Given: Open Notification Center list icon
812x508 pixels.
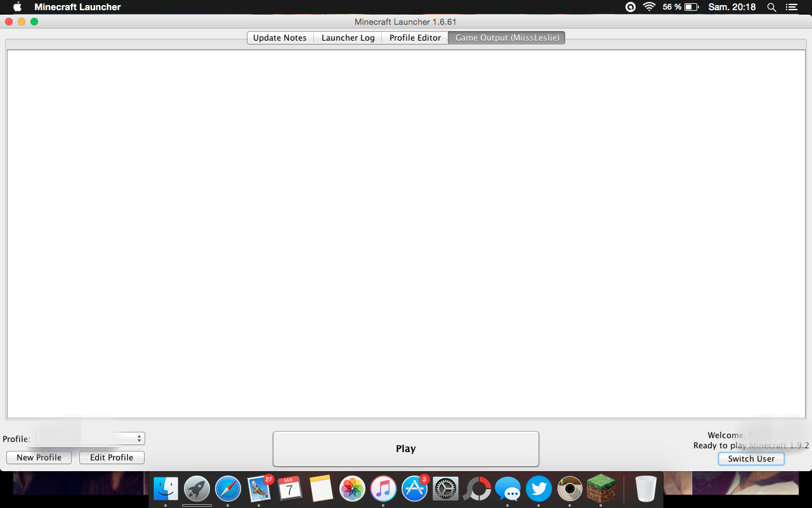Looking at the screenshot, I should pyautogui.click(x=791, y=7).
